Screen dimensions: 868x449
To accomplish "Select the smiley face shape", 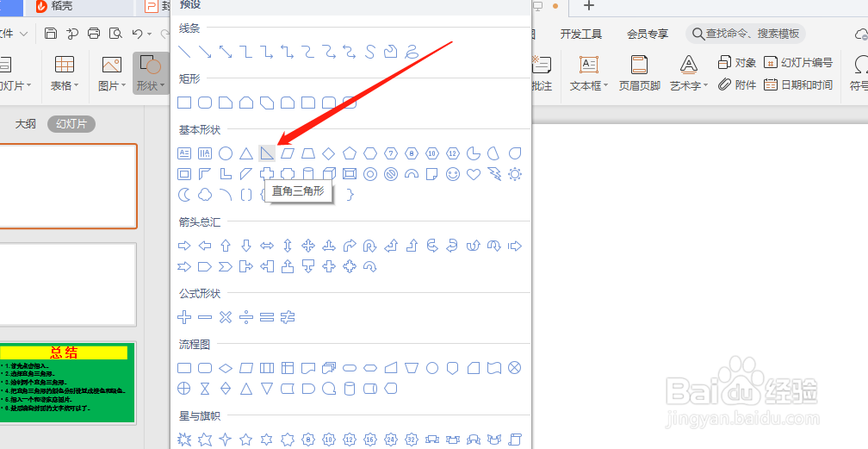I will coord(453,174).
